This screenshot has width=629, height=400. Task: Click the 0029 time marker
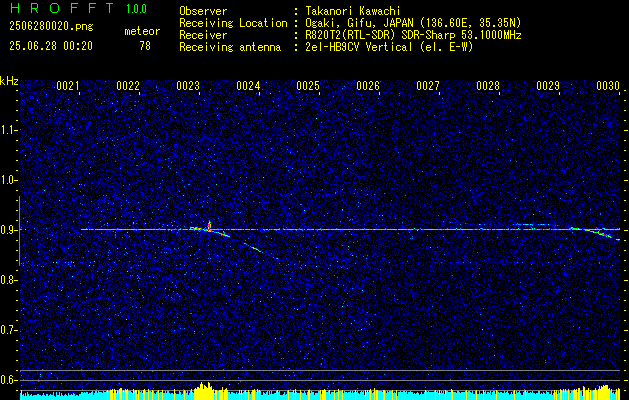tap(548, 85)
